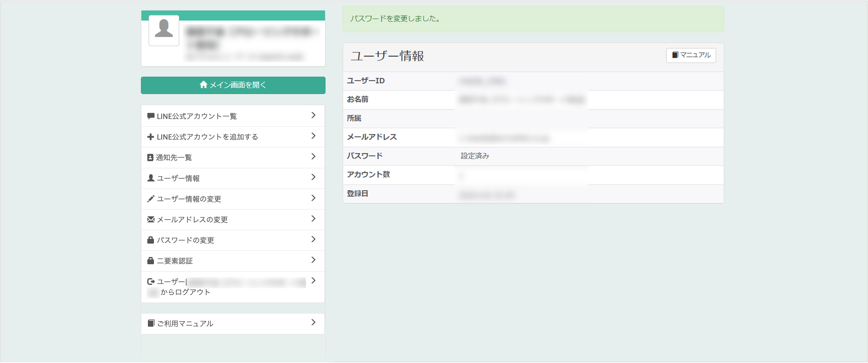
Task: Click the contact card icon beside 通知先一覧
Action: tap(150, 157)
